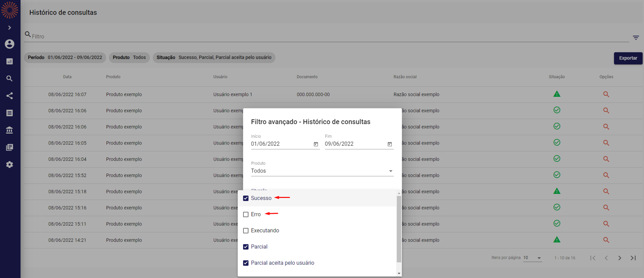644x278 pixels.
Task: Open the Produto dropdown in filter dialog
Action: [322, 171]
